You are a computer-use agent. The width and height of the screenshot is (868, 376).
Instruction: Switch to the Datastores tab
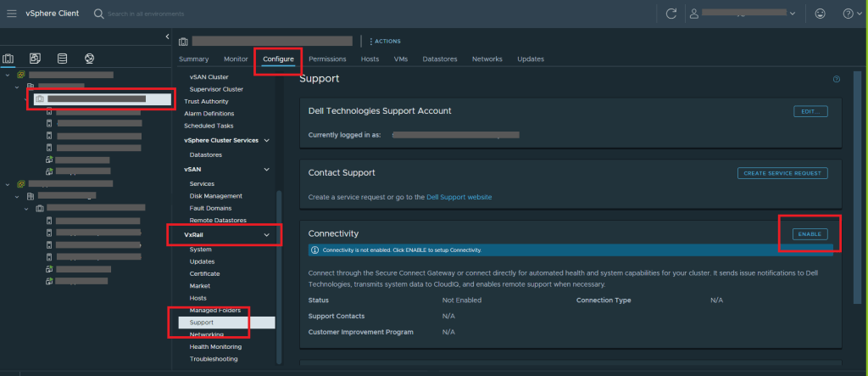pos(440,59)
